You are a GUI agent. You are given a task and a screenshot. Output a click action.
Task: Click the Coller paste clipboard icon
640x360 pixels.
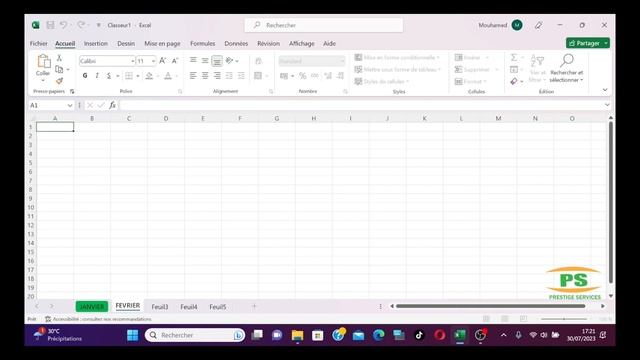[43, 62]
